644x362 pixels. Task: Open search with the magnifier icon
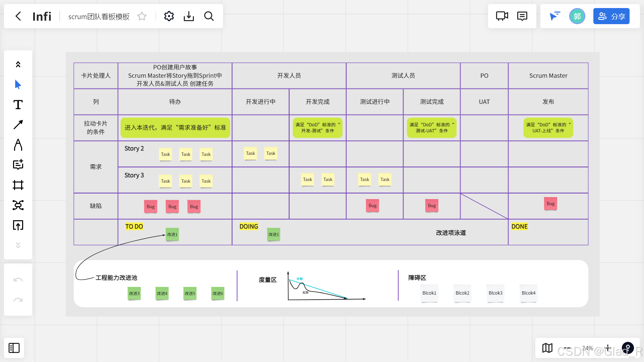coord(209,16)
